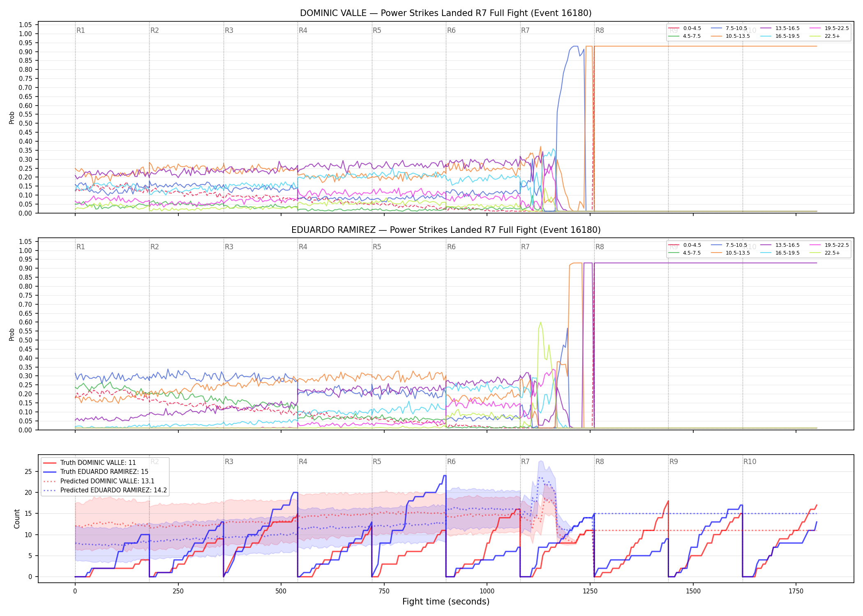
Task: Click the EDUARDO RAMIREZ chart title
Action: tap(446, 230)
